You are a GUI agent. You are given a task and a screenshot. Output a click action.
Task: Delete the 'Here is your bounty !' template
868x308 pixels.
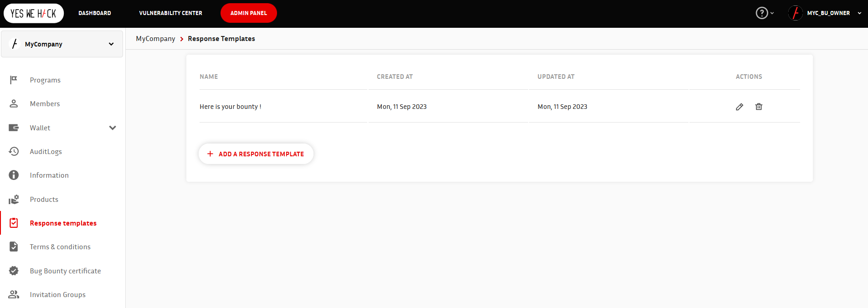[x=759, y=107]
